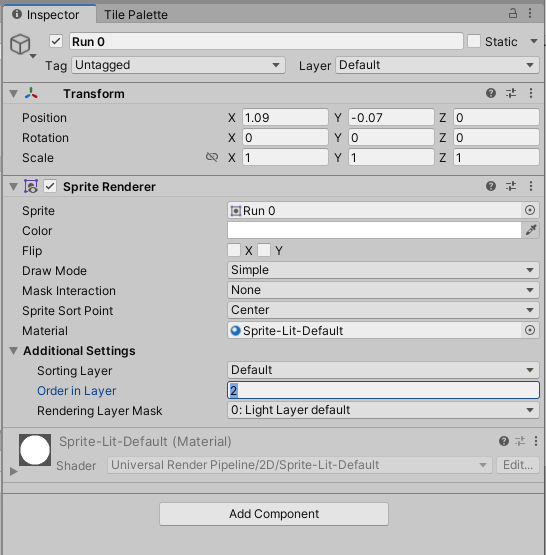Click the shader Edit... button

[518, 465]
